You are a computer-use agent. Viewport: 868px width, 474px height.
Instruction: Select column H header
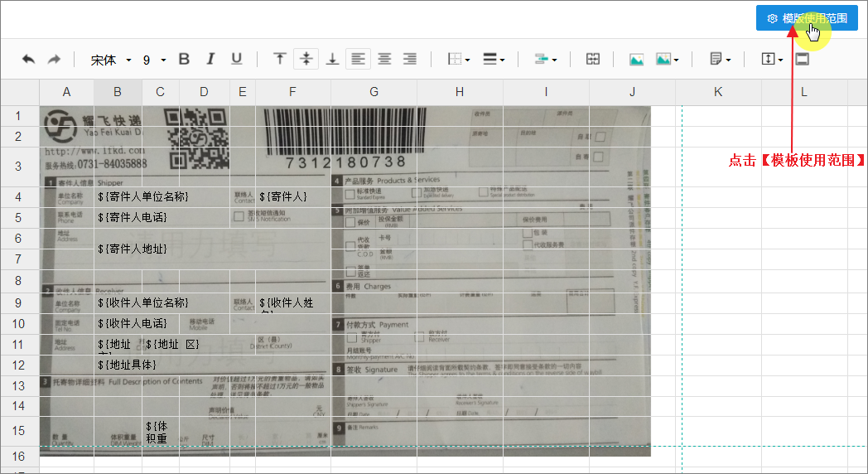(460, 92)
